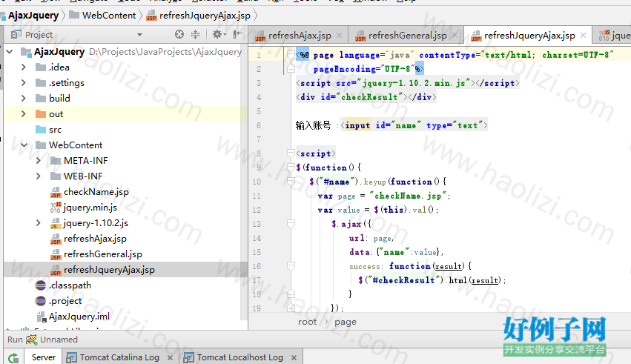Viewport: 631px width, 364px height.
Task: Close the Tomcat Catalina Log tab
Action: pyautogui.click(x=170, y=357)
